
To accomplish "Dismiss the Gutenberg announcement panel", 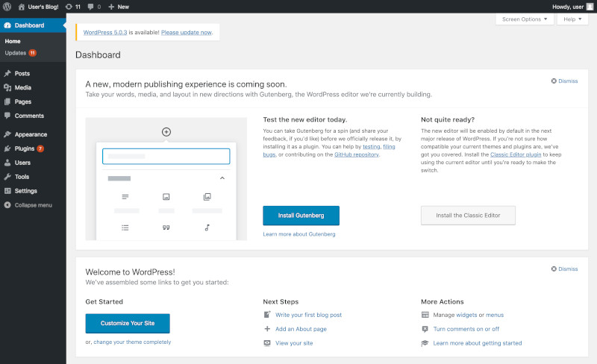I will pos(564,81).
